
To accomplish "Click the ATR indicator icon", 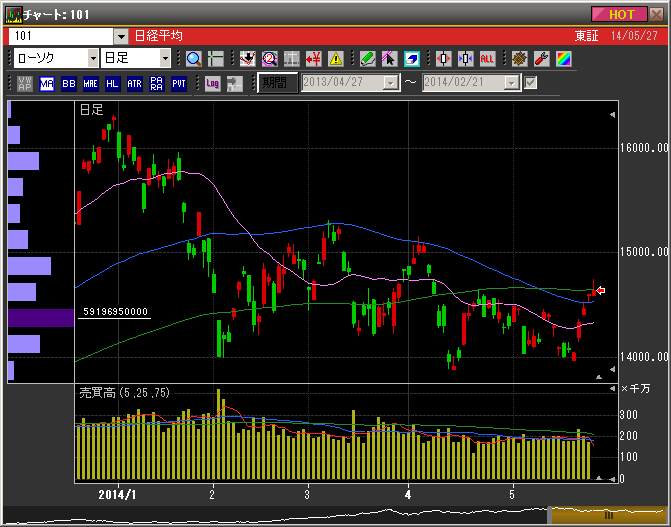I will pyautogui.click(x=135, y=84).
